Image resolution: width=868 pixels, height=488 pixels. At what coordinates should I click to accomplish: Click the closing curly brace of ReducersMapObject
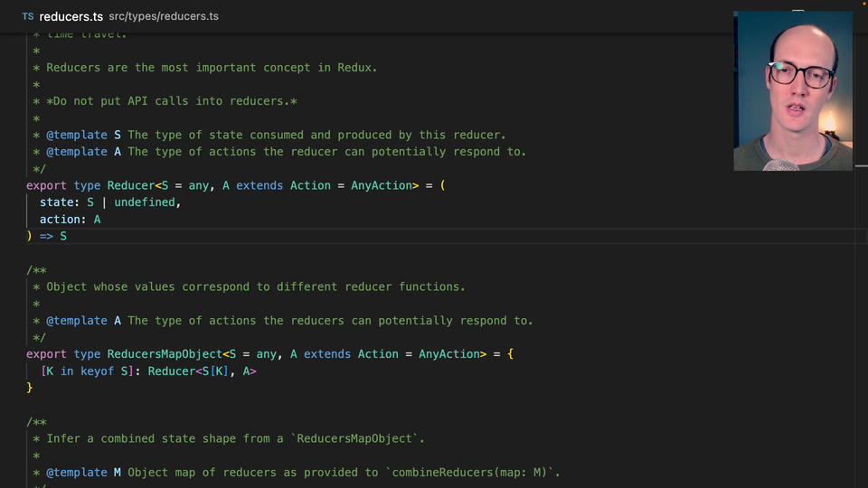coord(30,388)
